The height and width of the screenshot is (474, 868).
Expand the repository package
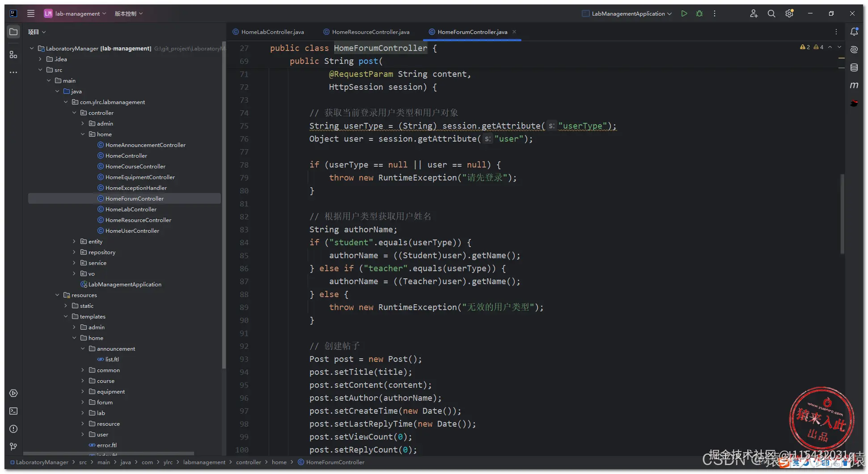(74, 252)
